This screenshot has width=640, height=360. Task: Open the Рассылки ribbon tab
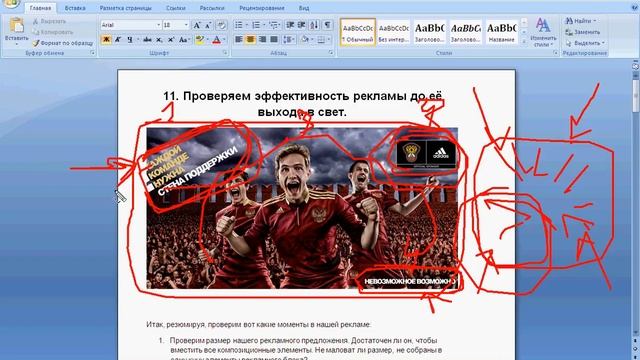212,8
